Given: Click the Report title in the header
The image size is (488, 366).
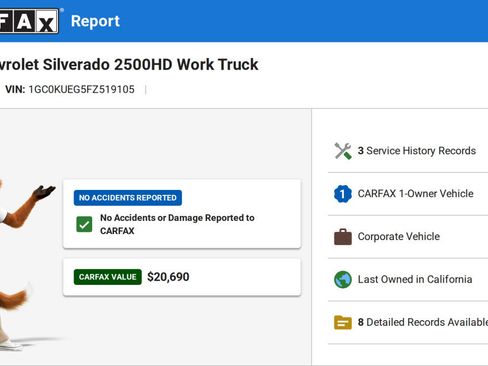Looking at the screenshot, I should click(95, 21).
